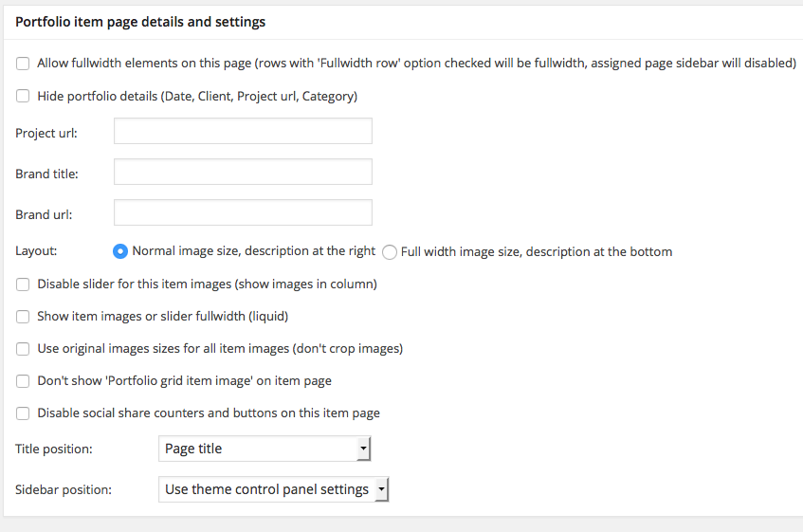Click the Portfolio item page details panel header
This screenshot has height=532, width=803.
140,22
